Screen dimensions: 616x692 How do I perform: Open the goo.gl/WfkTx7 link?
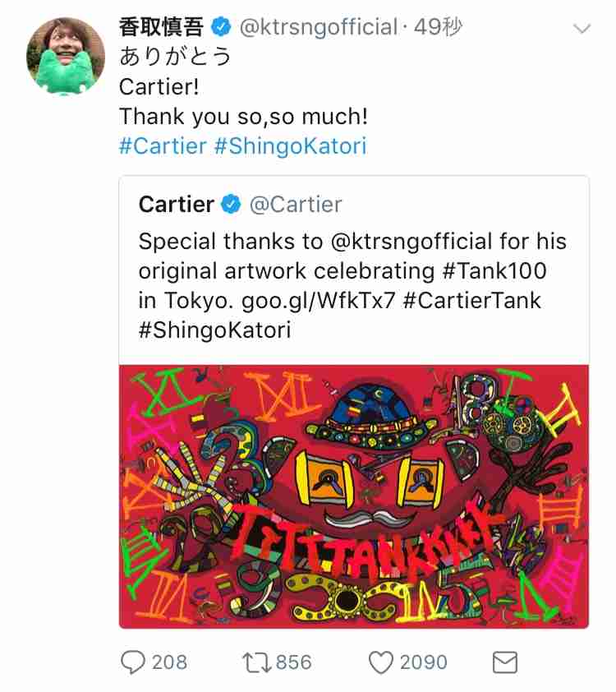(x=318, y=301)
